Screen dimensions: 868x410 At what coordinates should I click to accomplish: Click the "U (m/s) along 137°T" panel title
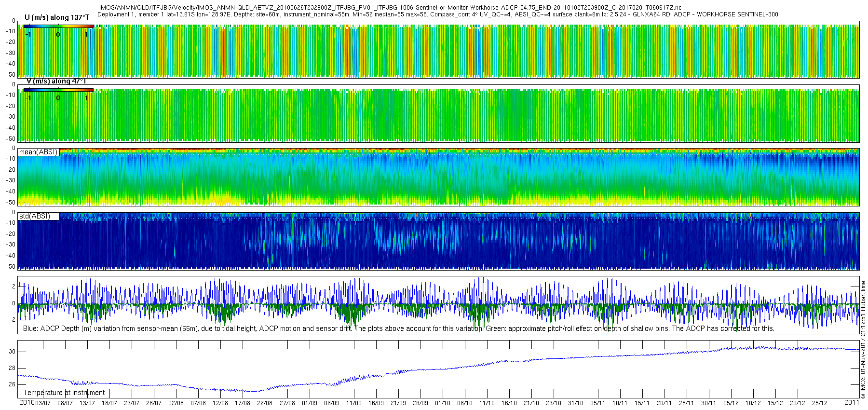click(57, 17)
